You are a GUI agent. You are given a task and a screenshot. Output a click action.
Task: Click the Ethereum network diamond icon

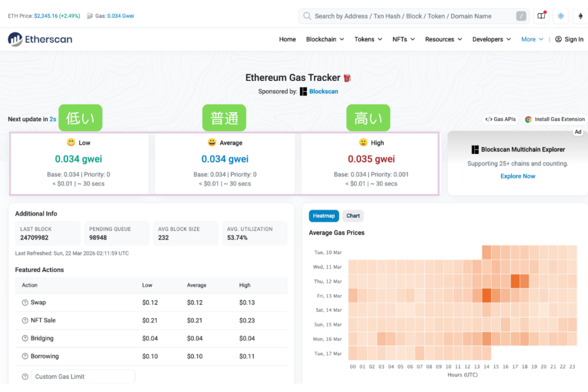pyautogui.click(x=579, y=16)
